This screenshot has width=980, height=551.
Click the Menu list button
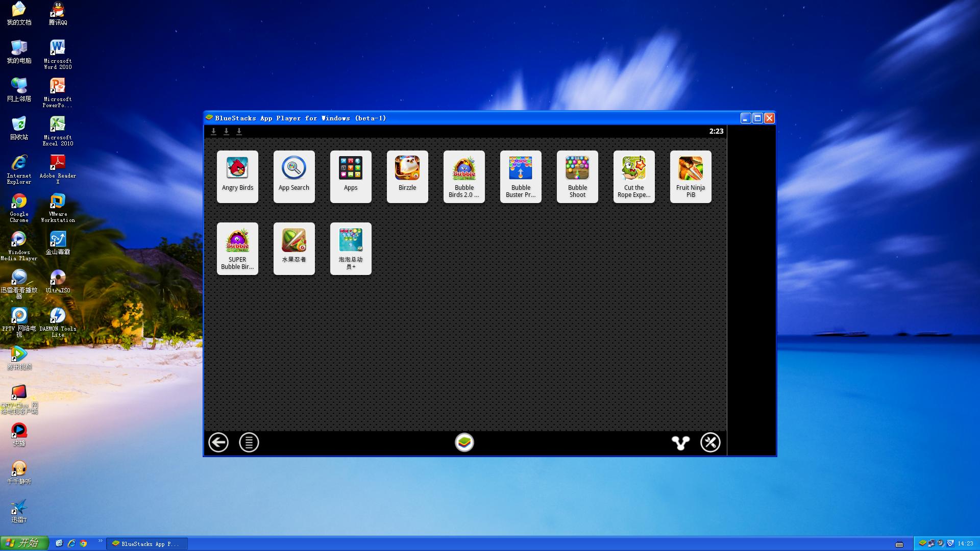point(249,442)
